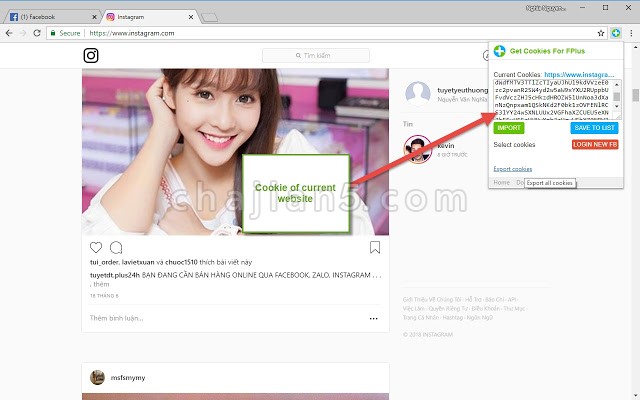The height and width of the screenshot is (400, 640).
Task: Click the IMPORT button
Action: pos(509,128)
